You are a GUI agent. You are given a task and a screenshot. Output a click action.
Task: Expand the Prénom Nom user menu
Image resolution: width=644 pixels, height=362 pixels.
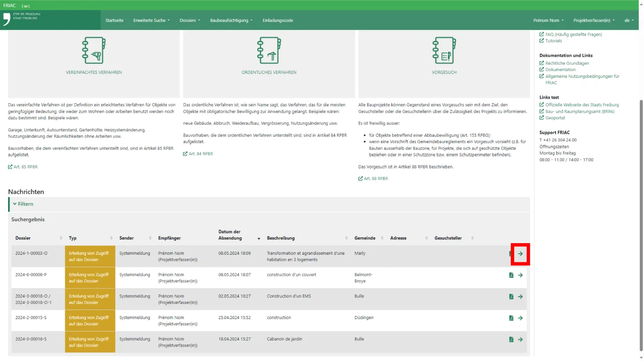click(548, 21)
